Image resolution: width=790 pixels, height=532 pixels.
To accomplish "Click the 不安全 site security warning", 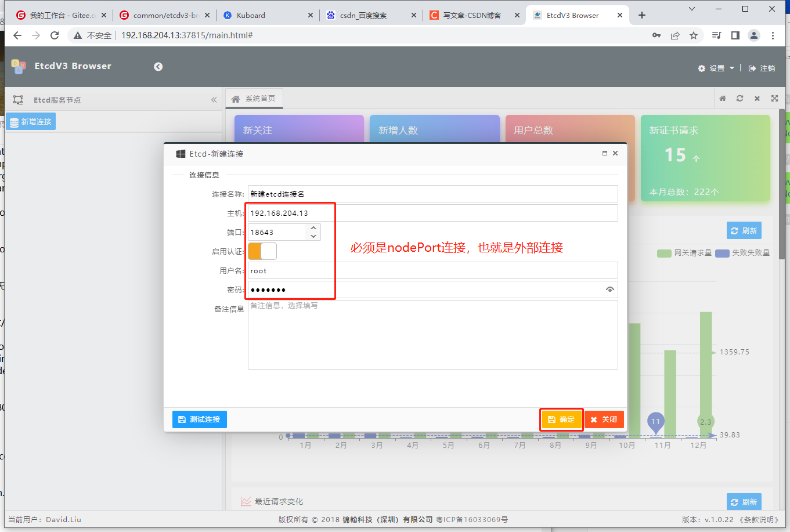I will (x=92, y=35).
